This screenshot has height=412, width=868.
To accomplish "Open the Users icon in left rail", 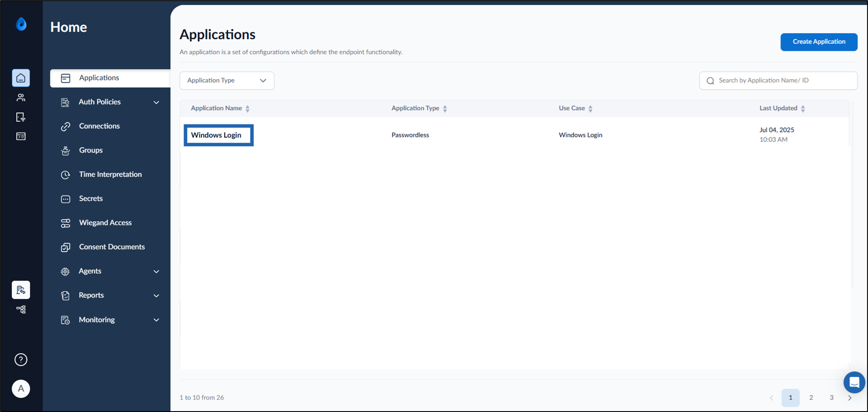I will coord(21,97).
